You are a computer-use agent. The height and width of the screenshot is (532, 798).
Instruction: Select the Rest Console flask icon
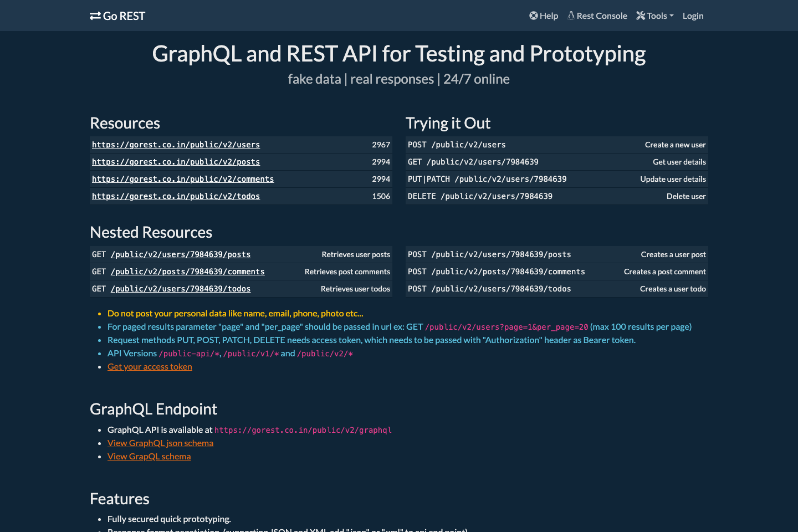click(571, 16)
